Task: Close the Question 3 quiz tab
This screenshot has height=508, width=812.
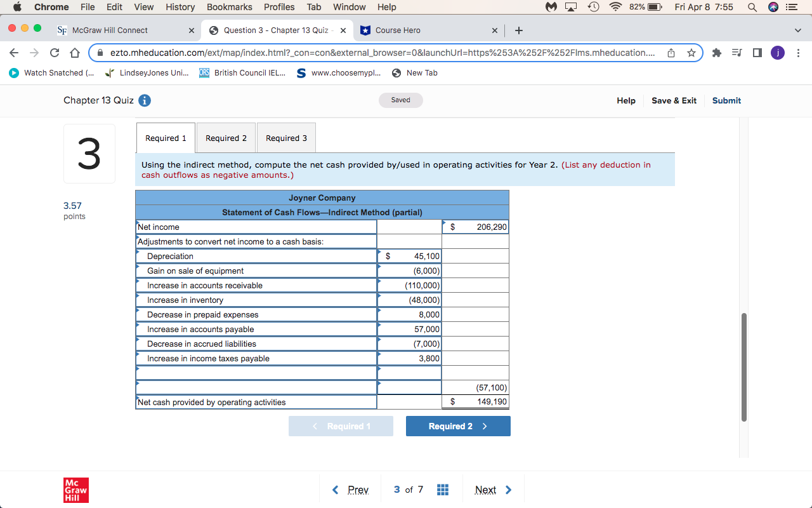Action: pos(343,30)
